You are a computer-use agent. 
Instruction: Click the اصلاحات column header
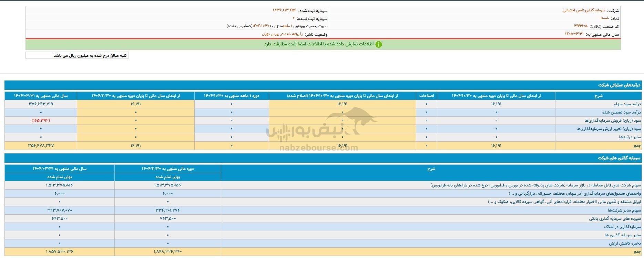coord(426,96)
